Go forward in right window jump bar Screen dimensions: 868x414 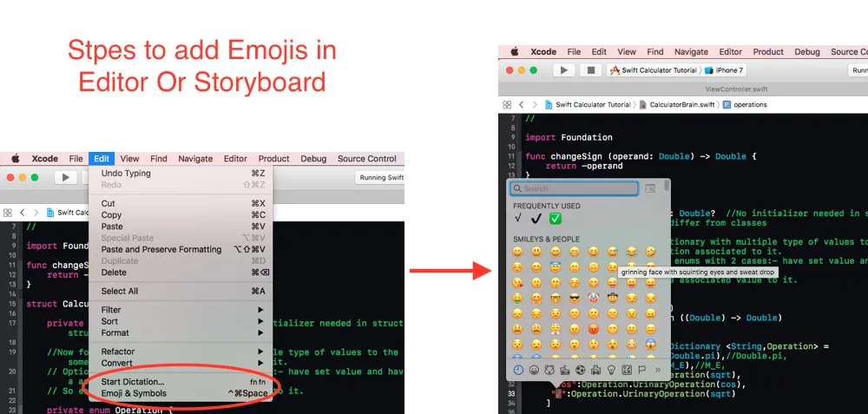coord(535,105)
